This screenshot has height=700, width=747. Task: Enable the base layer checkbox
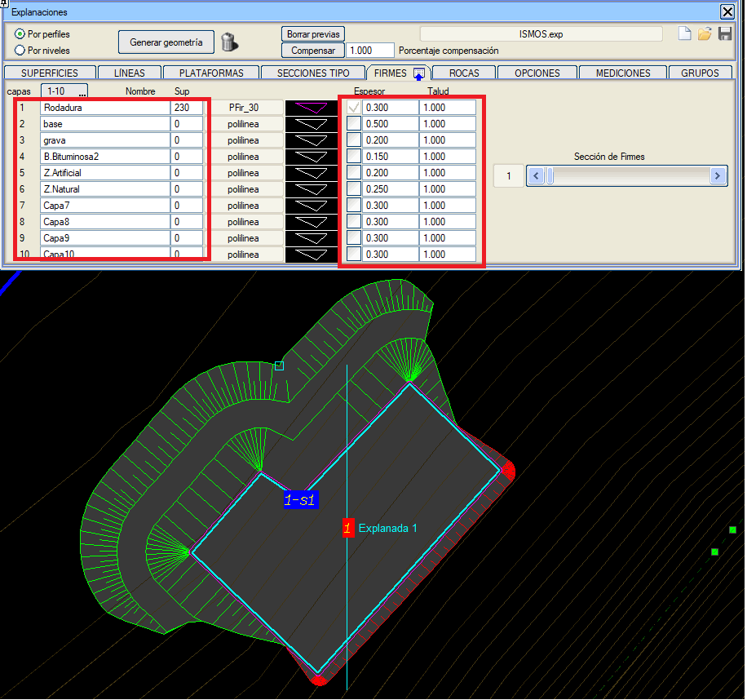click(x=353, y=124)
